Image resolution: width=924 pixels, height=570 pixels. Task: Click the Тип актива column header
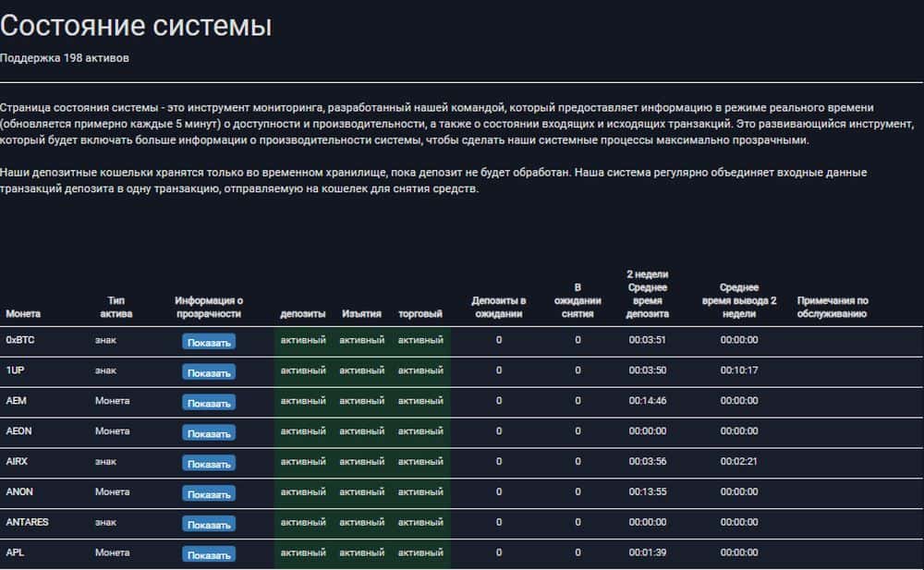tap(116, 307)
